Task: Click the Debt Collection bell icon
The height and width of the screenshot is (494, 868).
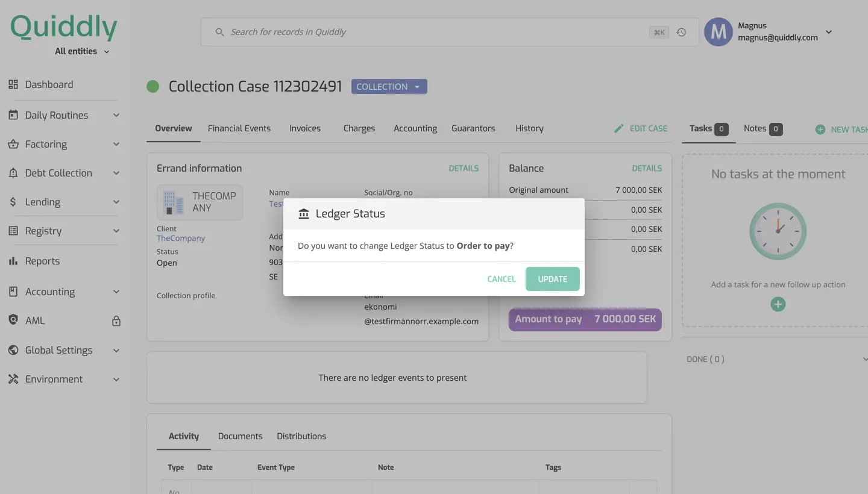Action: point(13,173)
